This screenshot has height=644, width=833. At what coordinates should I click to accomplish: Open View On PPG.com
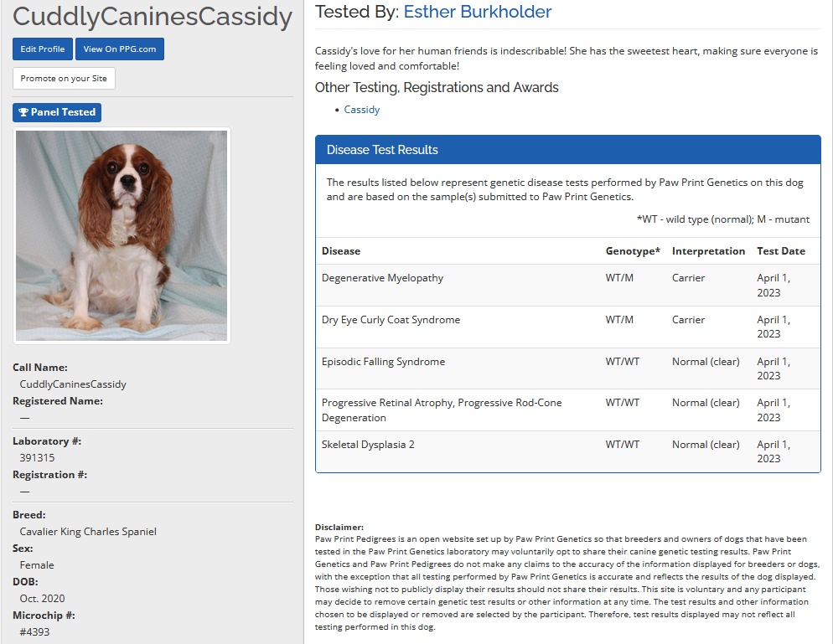coord(120,49)
